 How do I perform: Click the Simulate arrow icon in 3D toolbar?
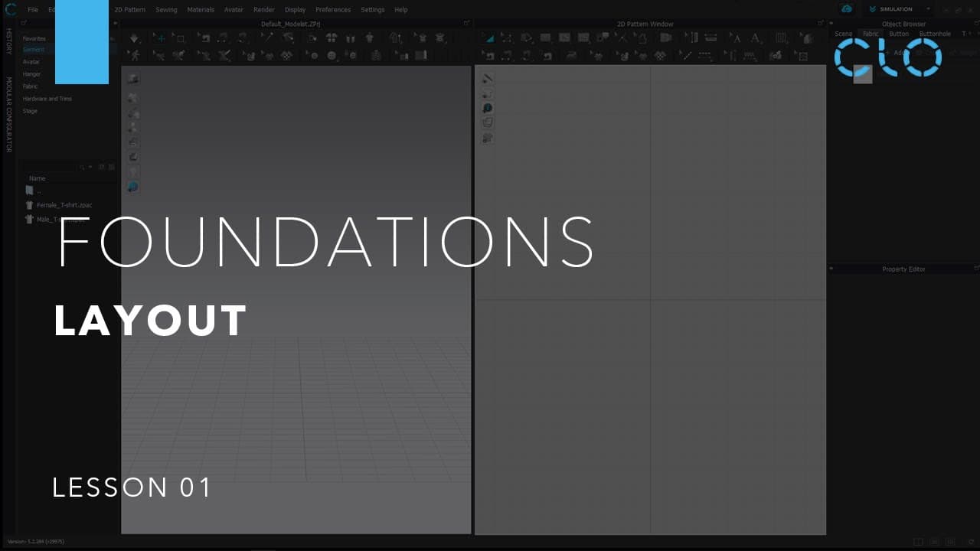(135, 37)
